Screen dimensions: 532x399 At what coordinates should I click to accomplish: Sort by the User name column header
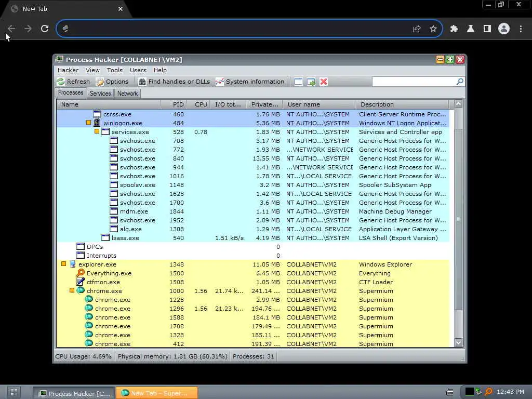pyautogui.click(x=319, y=104)
